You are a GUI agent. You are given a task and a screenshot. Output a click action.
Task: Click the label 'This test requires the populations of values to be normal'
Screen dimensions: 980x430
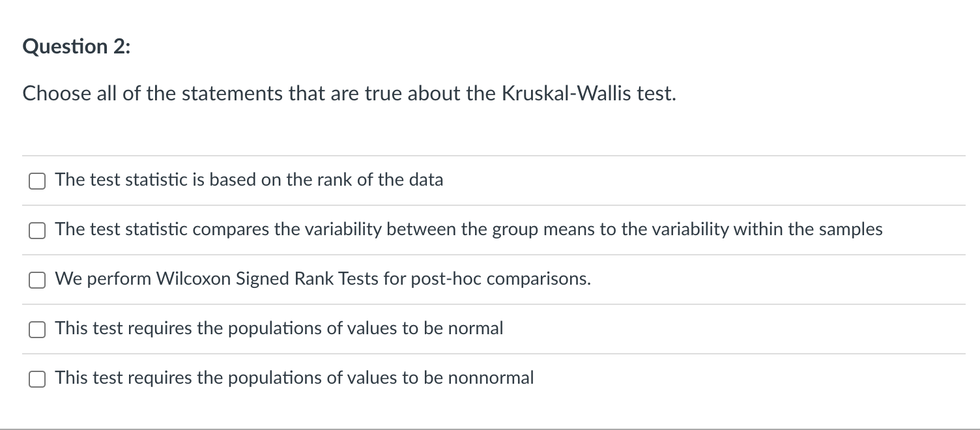click(x=279, y=328)
